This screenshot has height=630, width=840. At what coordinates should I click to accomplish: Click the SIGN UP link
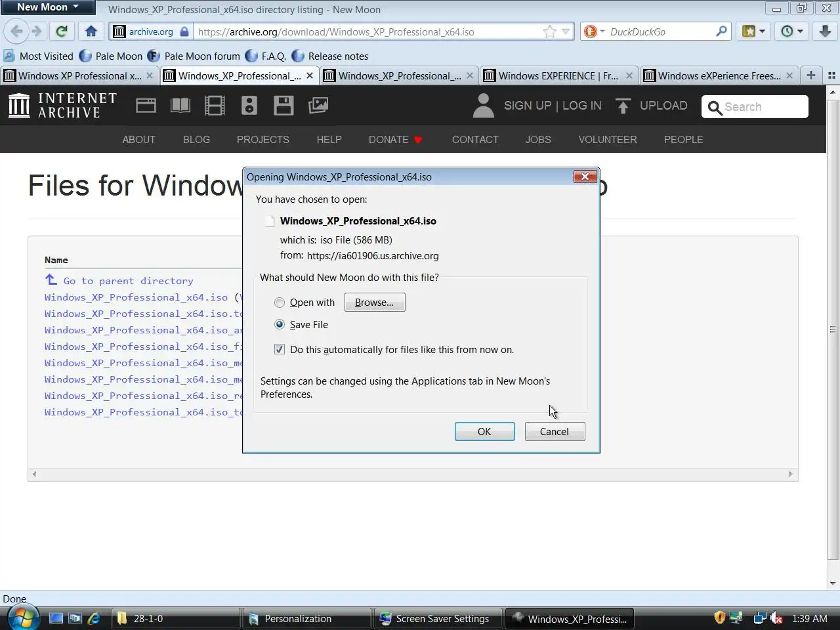tap(528, 106)
